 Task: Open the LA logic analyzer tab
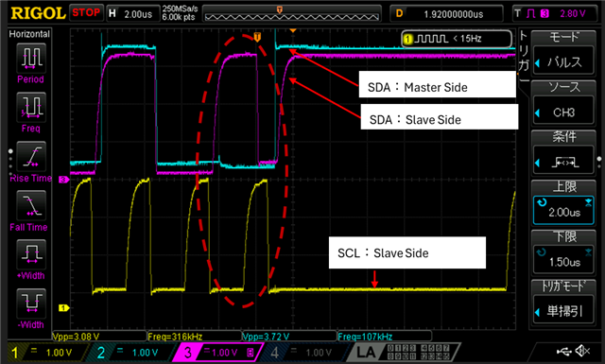pyautogui.click(x=404, y=353)
